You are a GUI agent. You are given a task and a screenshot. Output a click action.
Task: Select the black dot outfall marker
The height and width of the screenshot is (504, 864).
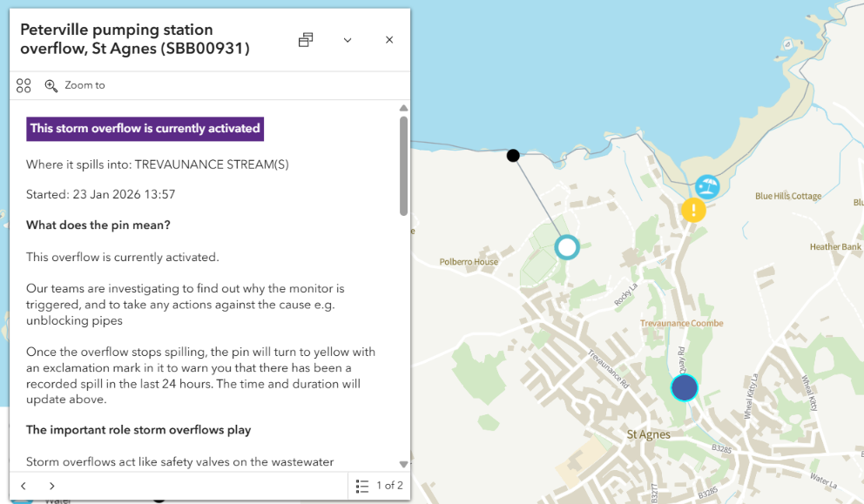513,156
